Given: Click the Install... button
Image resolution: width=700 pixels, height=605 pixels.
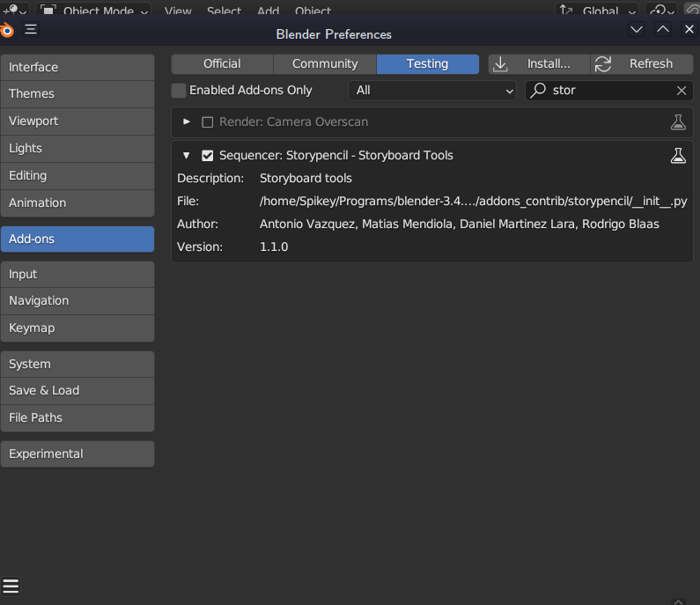Looking at the screenshot, I should (x=539, y=64).
